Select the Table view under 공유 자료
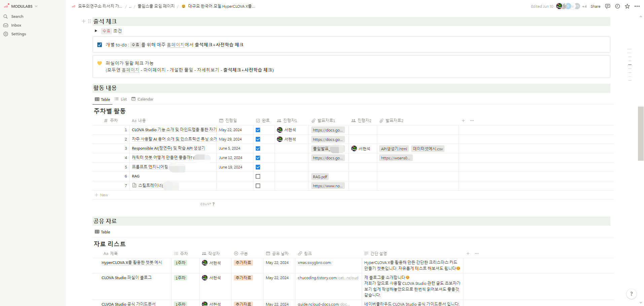The image size is (644, 306). click(103, 232)
